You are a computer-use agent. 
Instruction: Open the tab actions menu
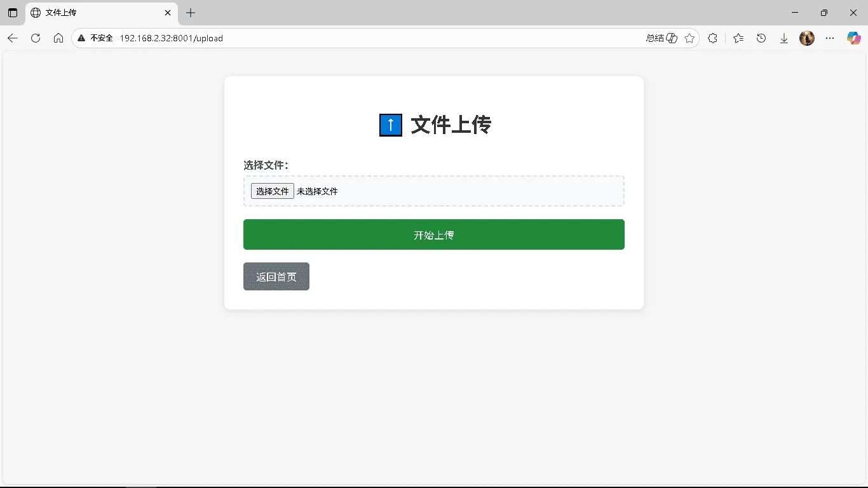(x=12, y=13)
